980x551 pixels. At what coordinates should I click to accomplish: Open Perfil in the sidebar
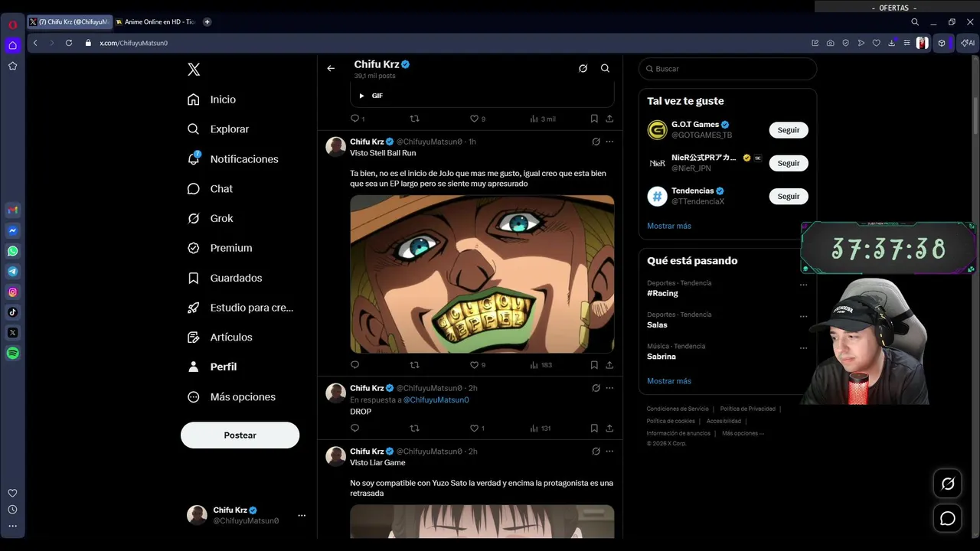213,367
